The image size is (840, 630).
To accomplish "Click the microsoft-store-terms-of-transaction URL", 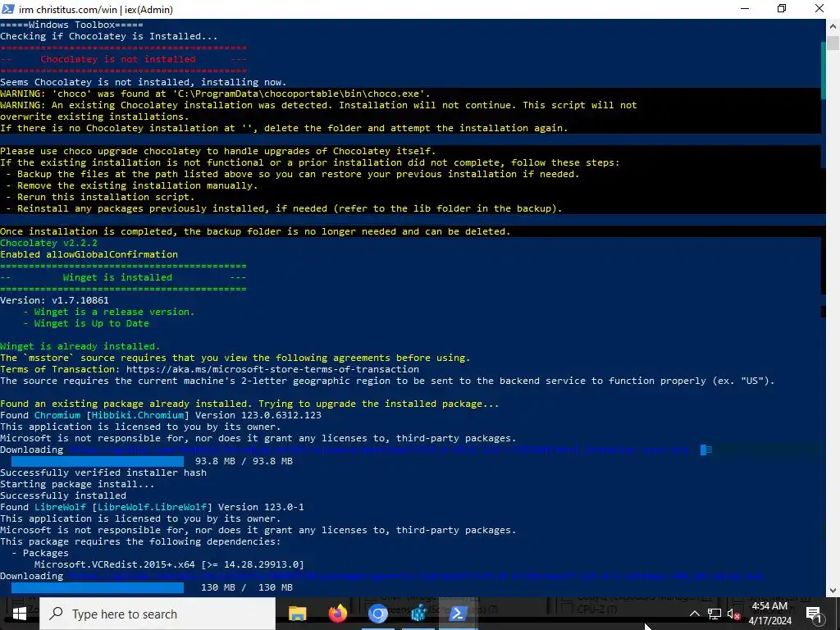I will click(272, 369).
